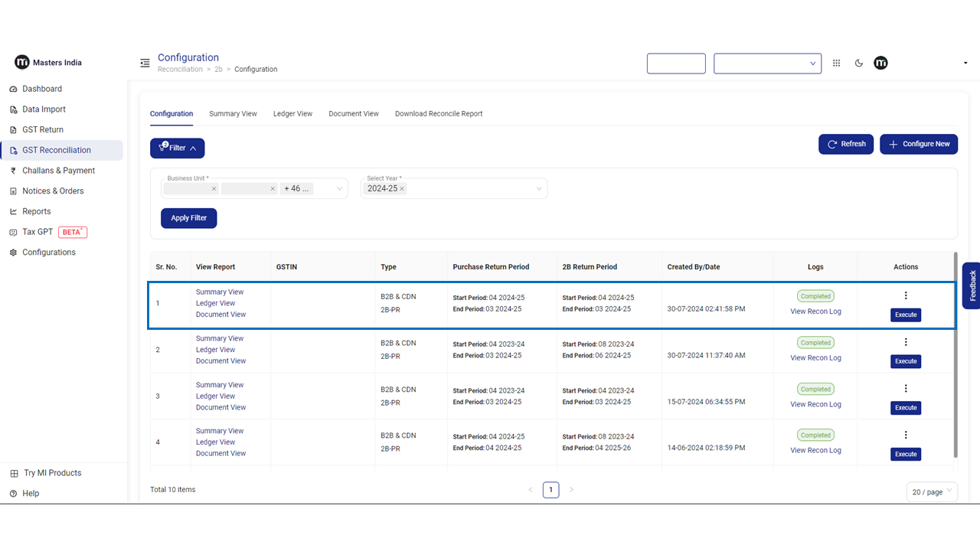Open the 20 / page size dropdown
Screen dimensions: 980x551
point(931,492)
